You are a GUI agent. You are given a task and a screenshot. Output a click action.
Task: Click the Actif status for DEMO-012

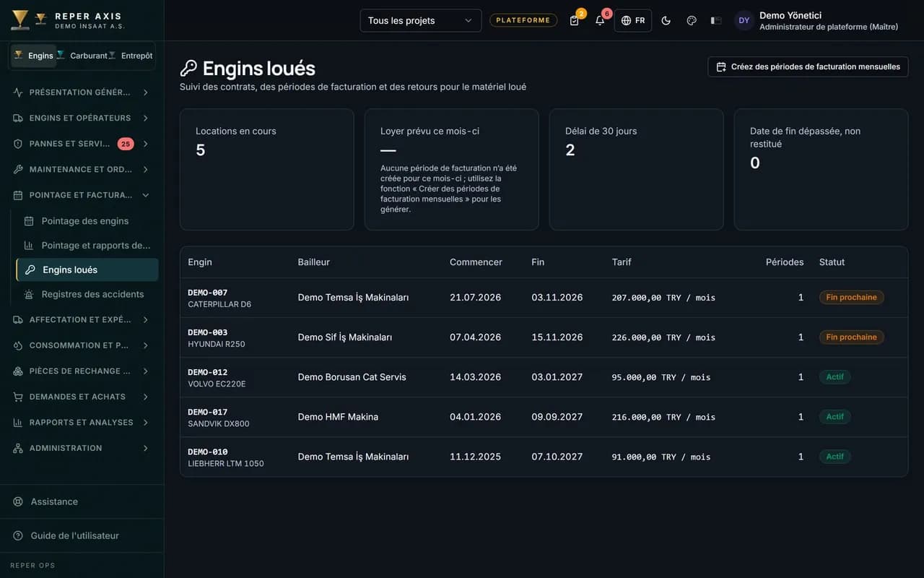coord(834,377)
